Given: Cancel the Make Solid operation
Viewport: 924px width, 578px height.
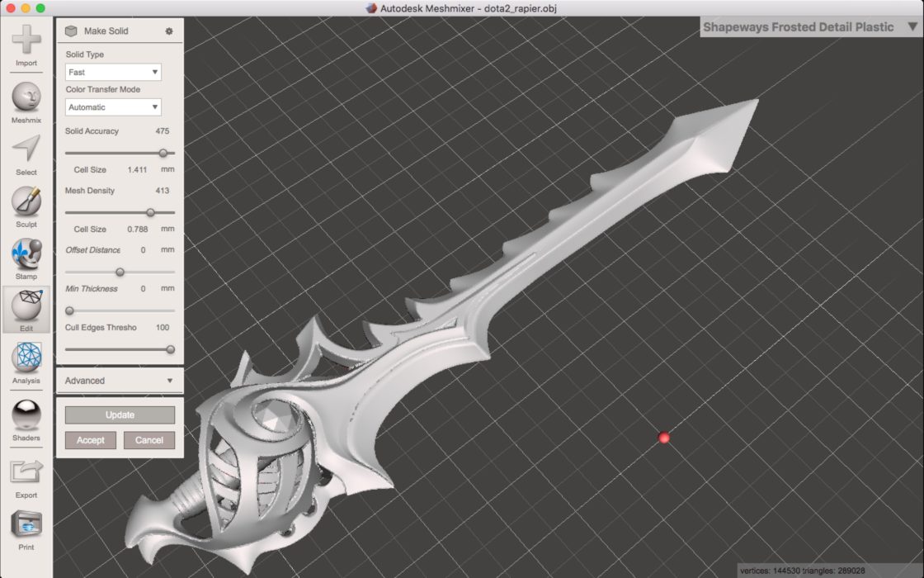Looking at the screenshot, I should 149,440.
